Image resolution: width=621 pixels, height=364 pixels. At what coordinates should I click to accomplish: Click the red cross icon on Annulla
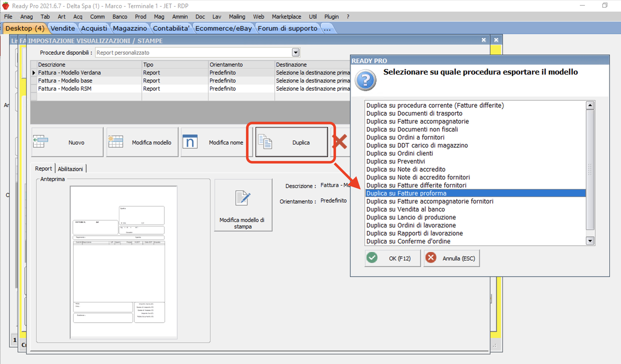[x=431, y=258]
